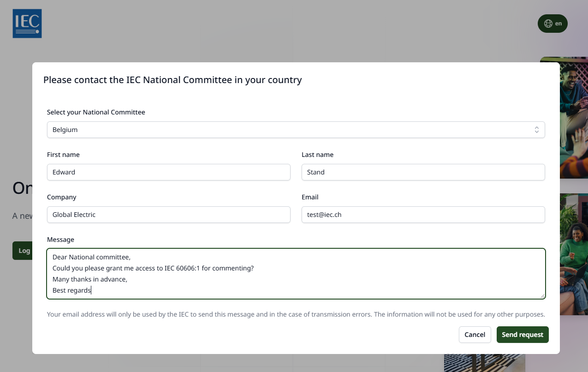Click the IEC logo
The height and width of the screenshot is (372, 588).
click(27, 24)
